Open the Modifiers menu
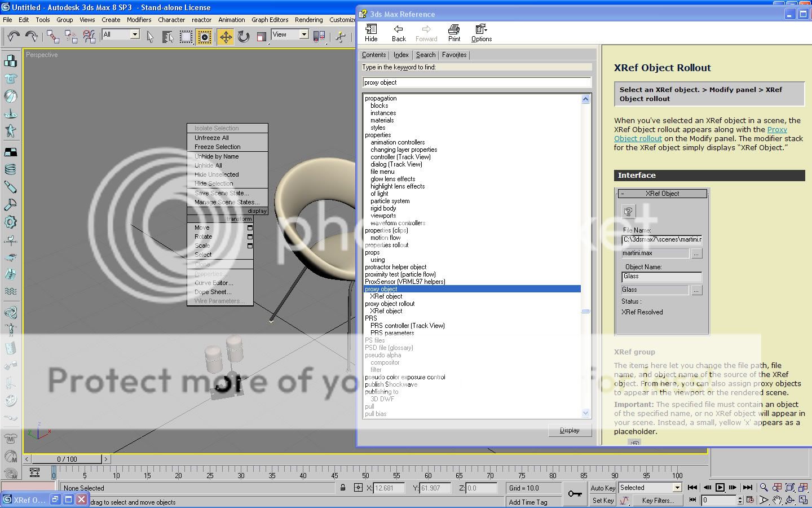The image size is (812, 508). [x=139, y=20]
